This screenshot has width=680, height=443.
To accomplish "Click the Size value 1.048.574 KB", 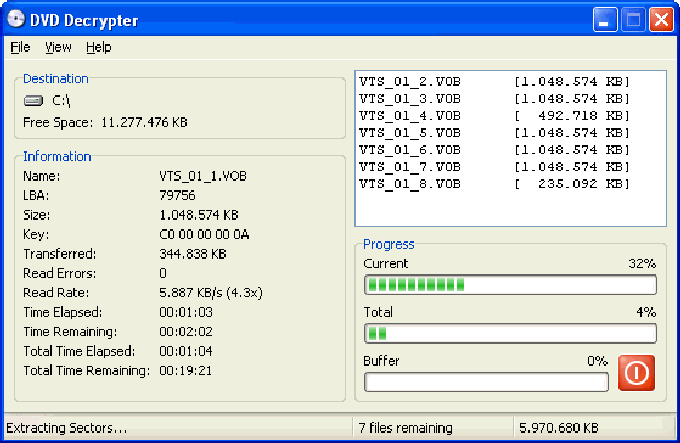I will point(199,215).
